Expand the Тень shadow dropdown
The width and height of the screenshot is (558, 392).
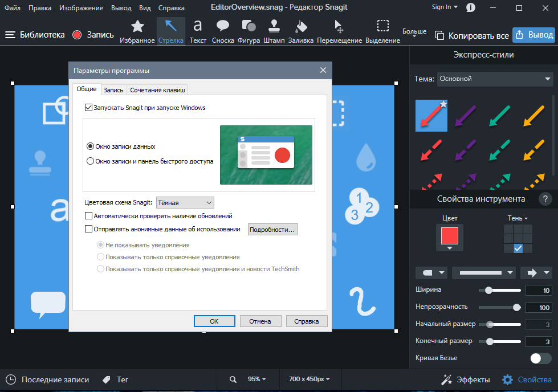(x=518, y=218)
